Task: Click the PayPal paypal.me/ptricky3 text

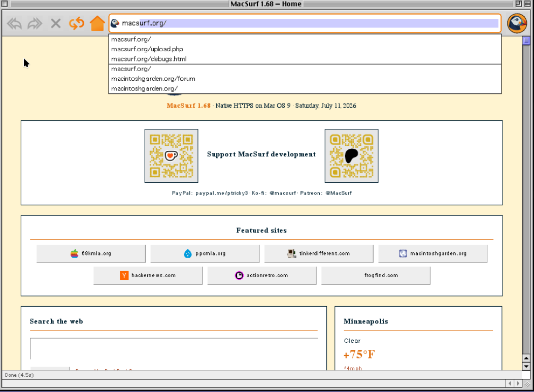Action: point(210,193)
